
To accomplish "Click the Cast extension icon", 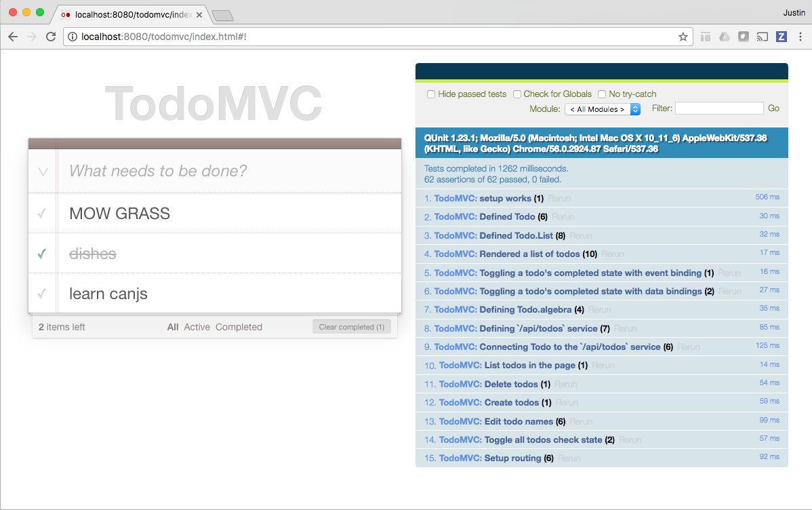I will (x=763, y=37).
